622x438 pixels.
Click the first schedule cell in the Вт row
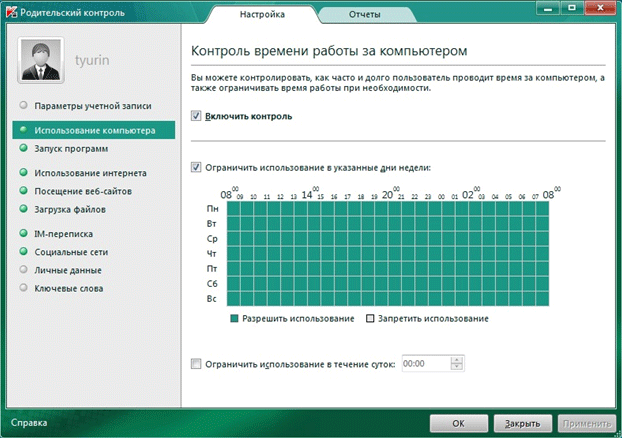234,224
